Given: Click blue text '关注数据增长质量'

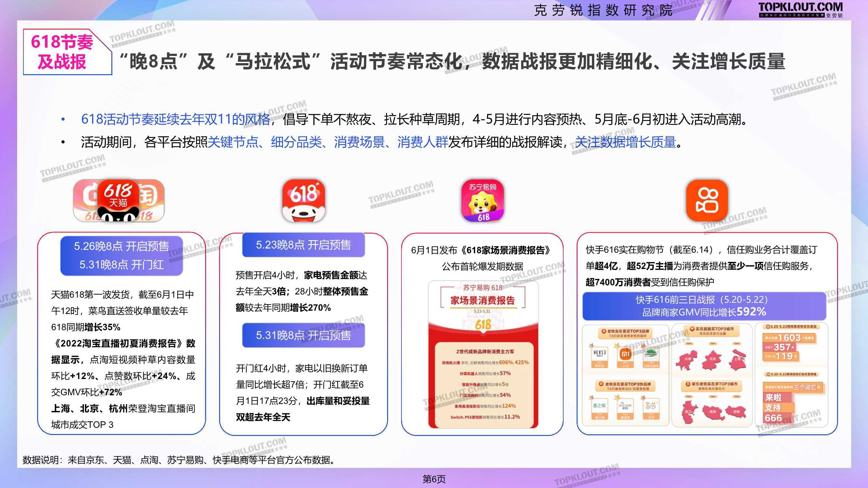Looking at the screenshot, I should (625, 142).
